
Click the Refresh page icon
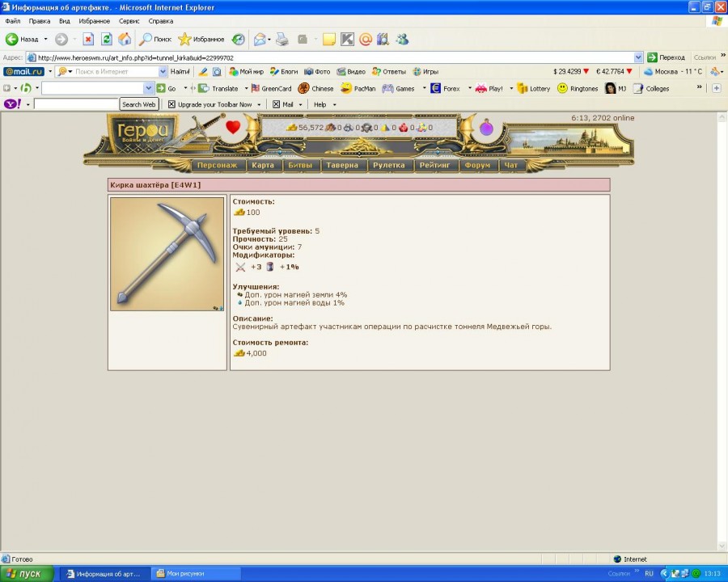[x=107, y=39]
